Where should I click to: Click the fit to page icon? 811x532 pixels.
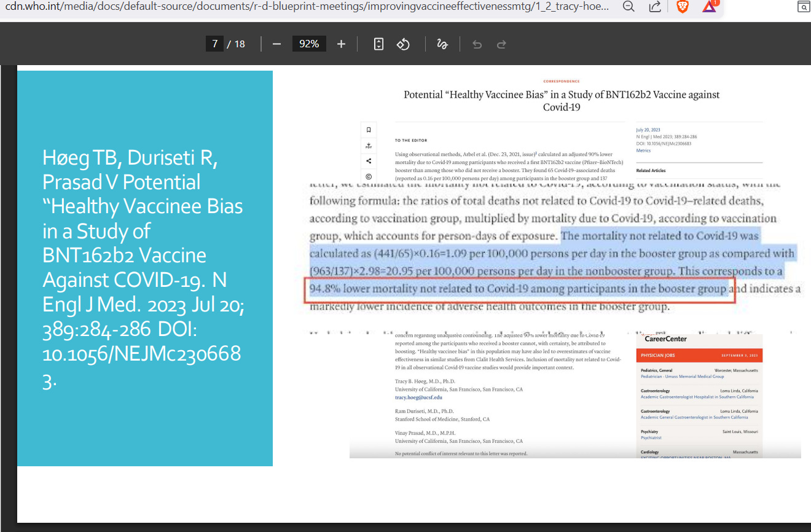pyautogui.click(x=379, y=44)
